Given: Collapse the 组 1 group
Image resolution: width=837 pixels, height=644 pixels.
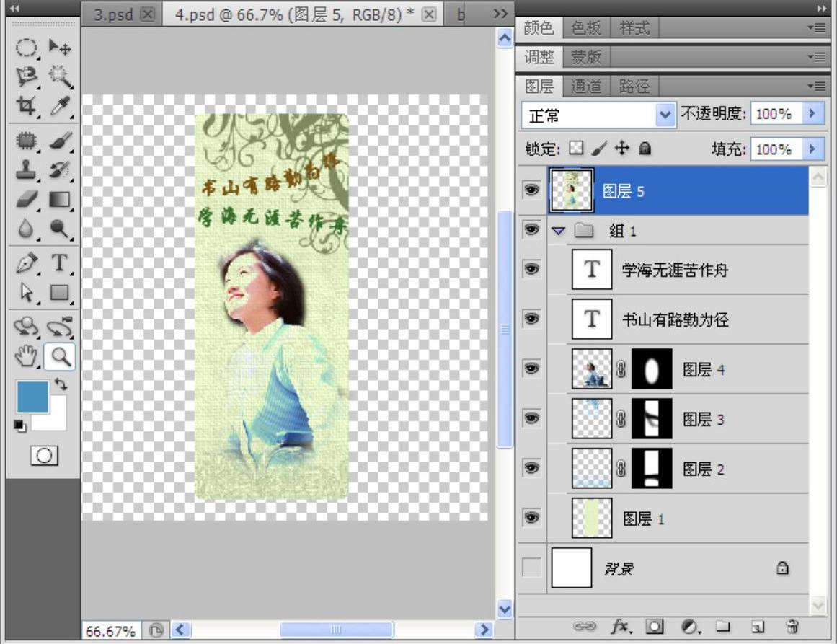Looking at the screenshot, I should pos(558,231).
